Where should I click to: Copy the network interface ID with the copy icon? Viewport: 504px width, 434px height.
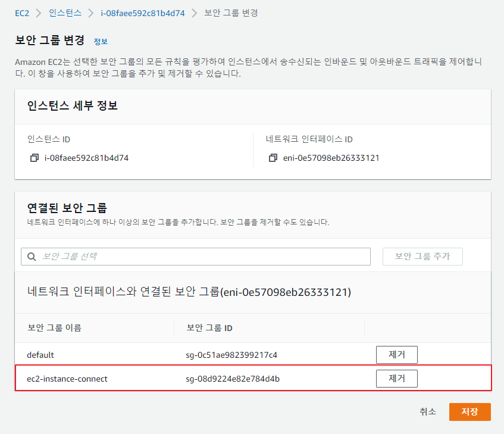click(x=273, y=158)
